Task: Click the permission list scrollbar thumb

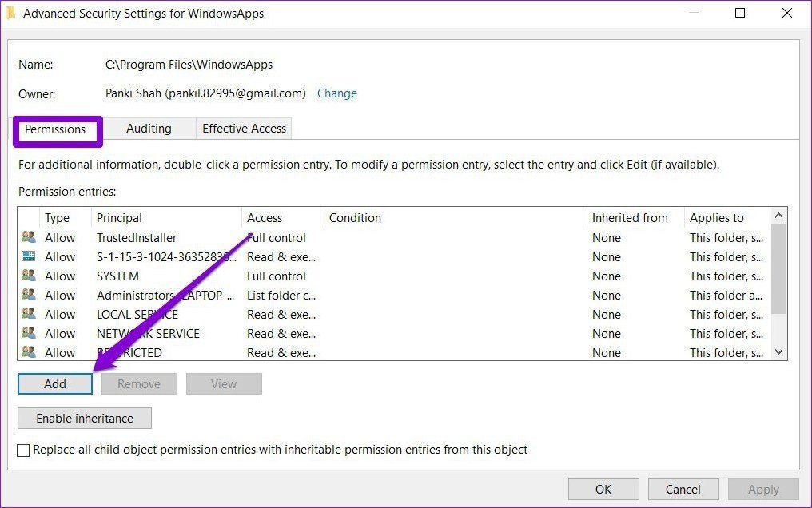Action: click(x=779, y=268)
